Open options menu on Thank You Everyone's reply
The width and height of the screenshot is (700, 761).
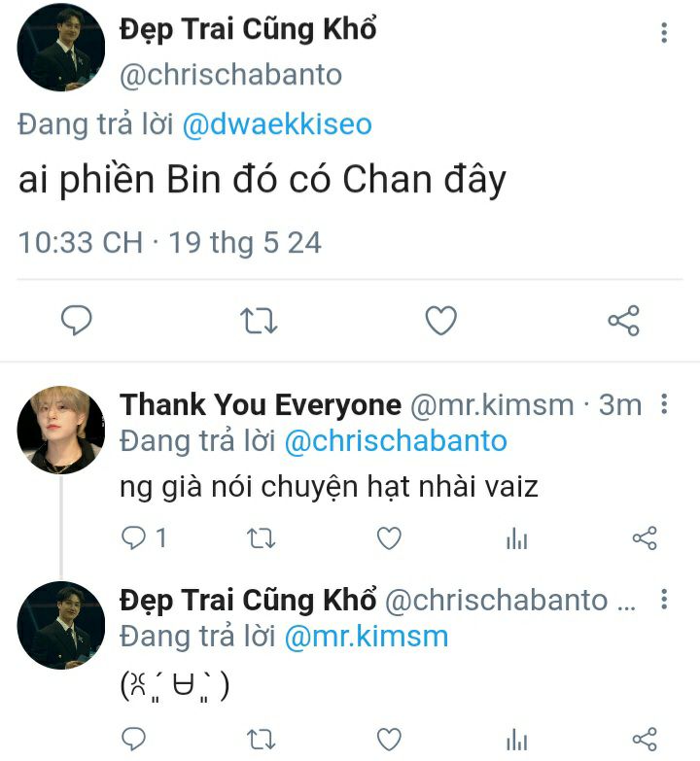tap(664, 403)
